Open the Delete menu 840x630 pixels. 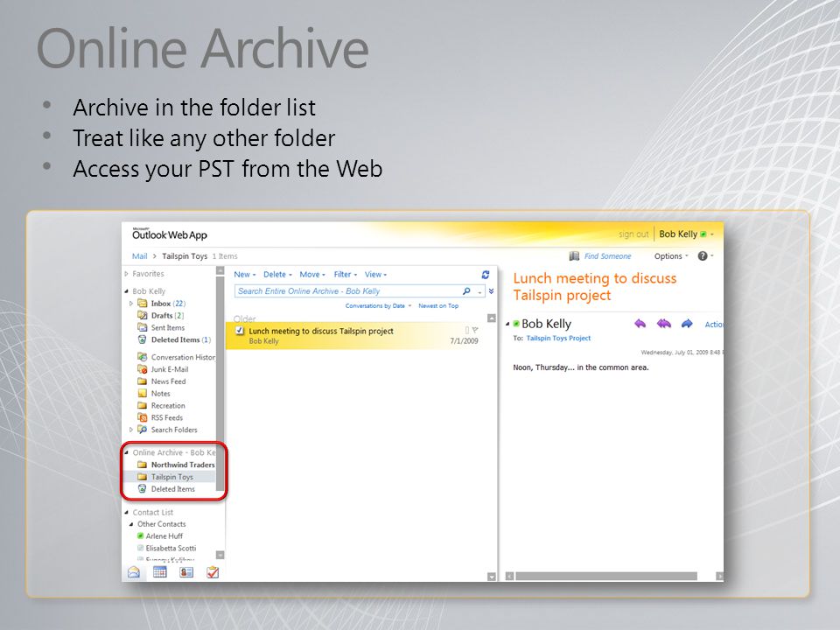coord(277,274)
